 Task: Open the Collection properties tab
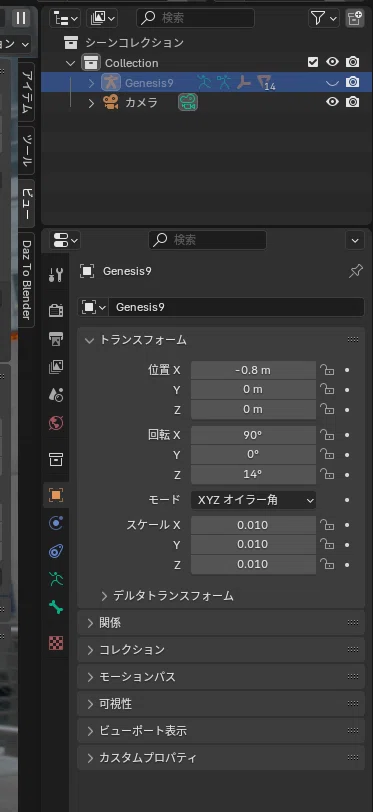coord(56,459)
